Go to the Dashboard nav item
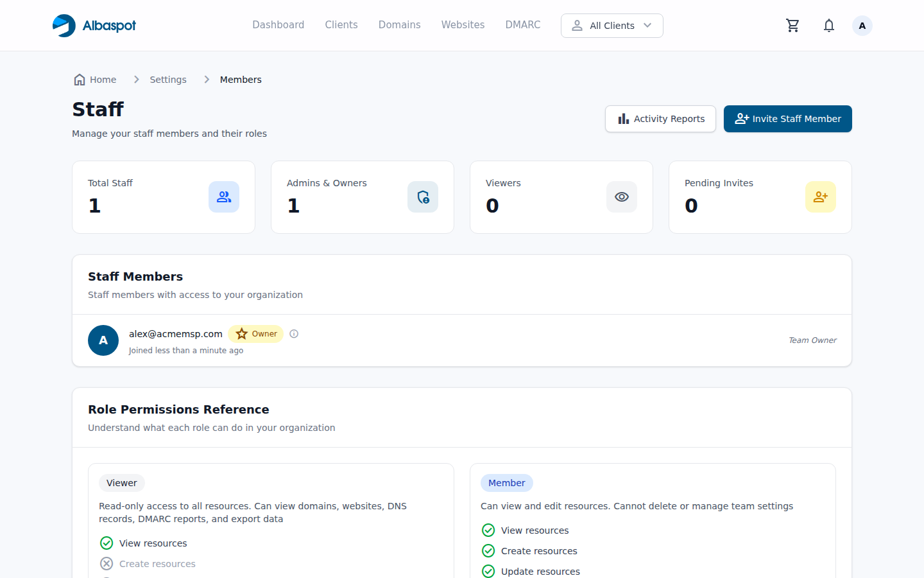 [278, 24]
